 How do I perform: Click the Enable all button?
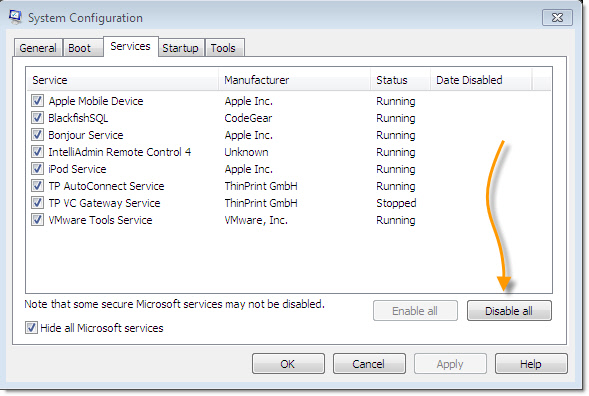415,310
